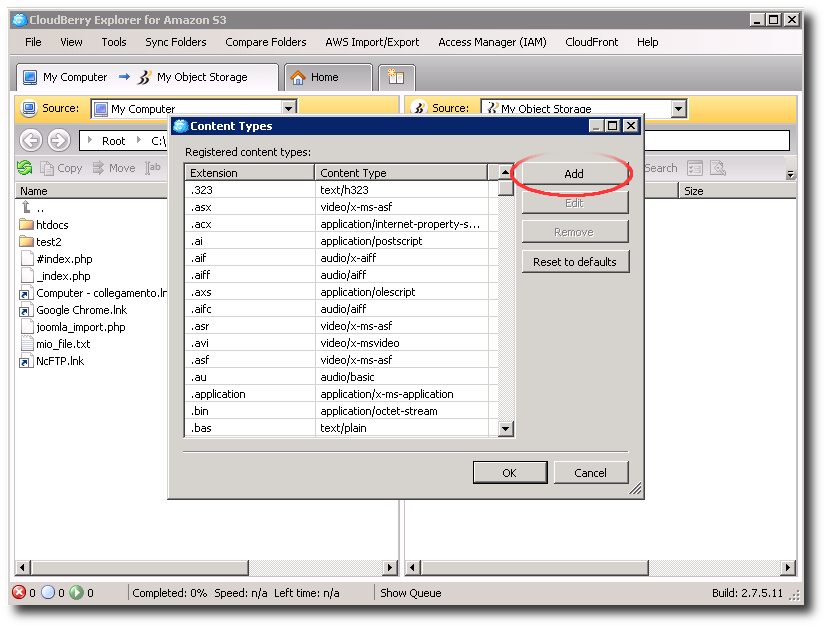Open the Sync Folders menu
Image resolution: width=827 pixels, height=628 pixels.
pos(176,42)
